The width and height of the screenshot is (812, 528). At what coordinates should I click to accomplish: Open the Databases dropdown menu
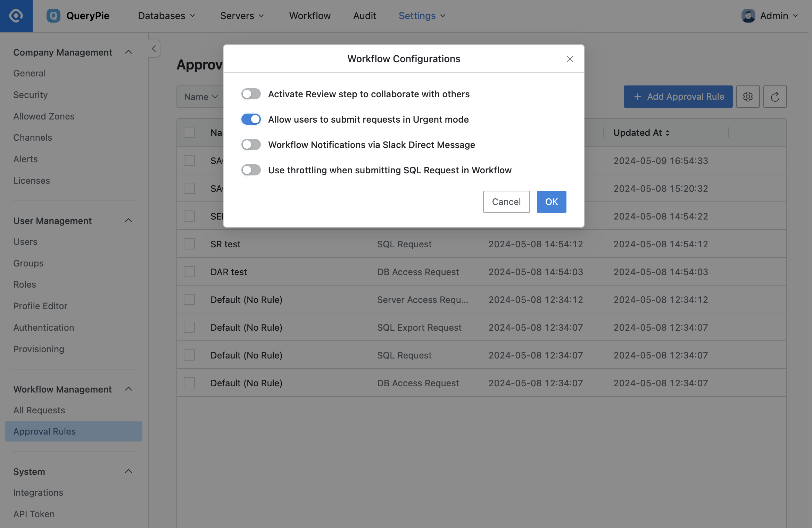pyautogui.click(x=166, y=16)
